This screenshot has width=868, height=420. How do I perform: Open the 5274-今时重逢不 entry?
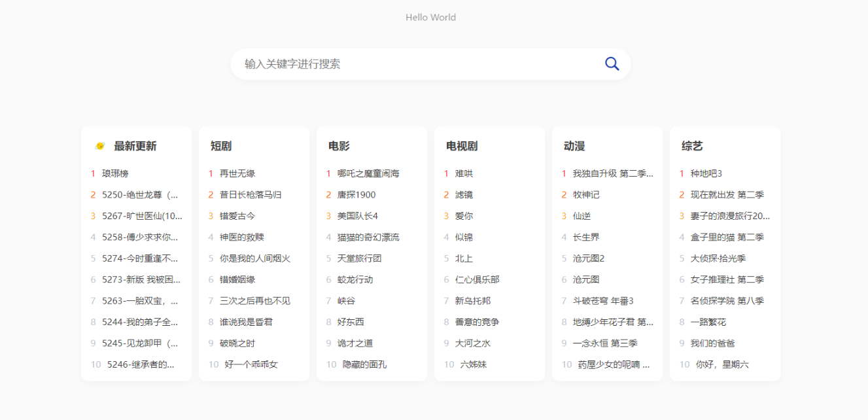point(140,258)
